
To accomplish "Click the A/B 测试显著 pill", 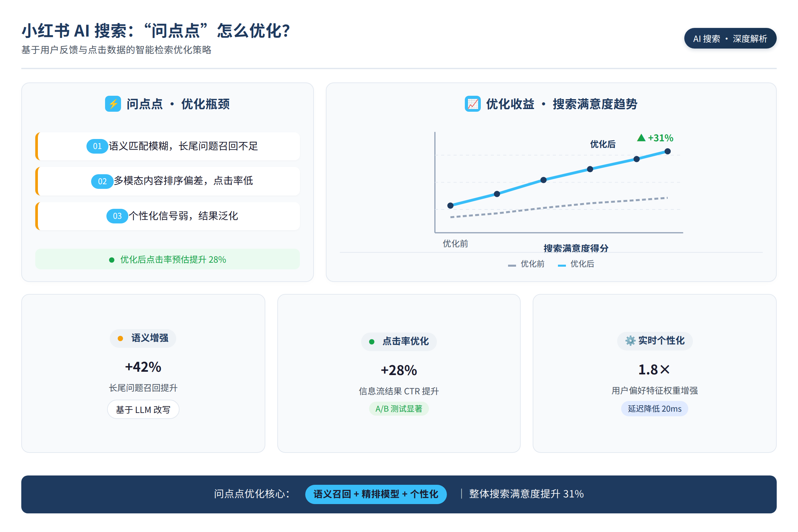I will [399, 409].
